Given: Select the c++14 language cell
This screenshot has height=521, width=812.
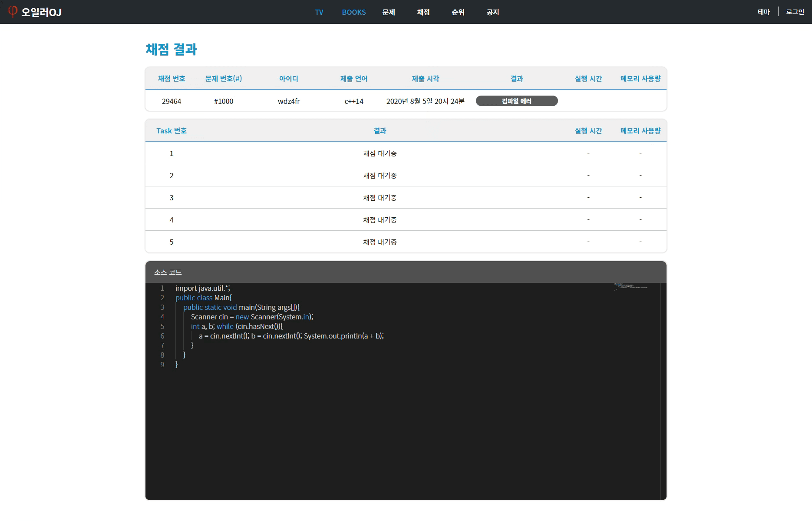Looking at the screenshot, I should (354, 101).
